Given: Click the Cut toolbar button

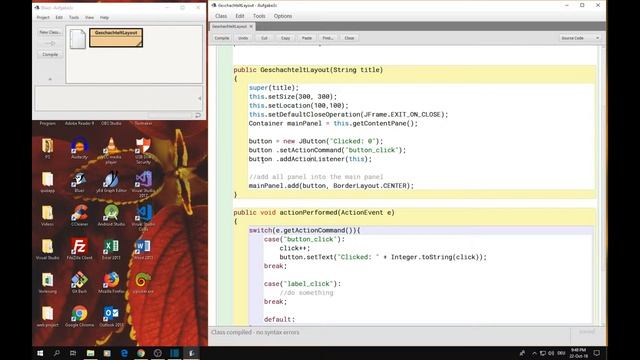Looking at the screenshot, I should click(x=264, y=38).
